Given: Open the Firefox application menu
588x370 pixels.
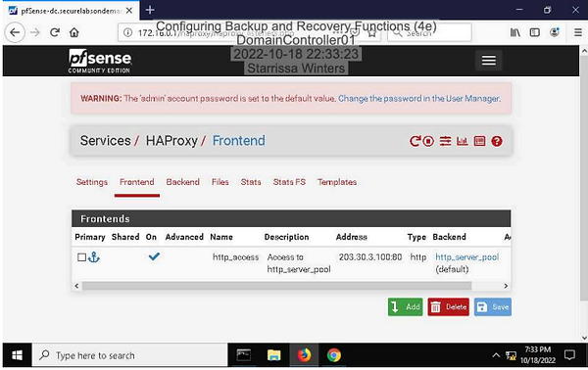Looking at the screenshot, I should click(578, 32).
